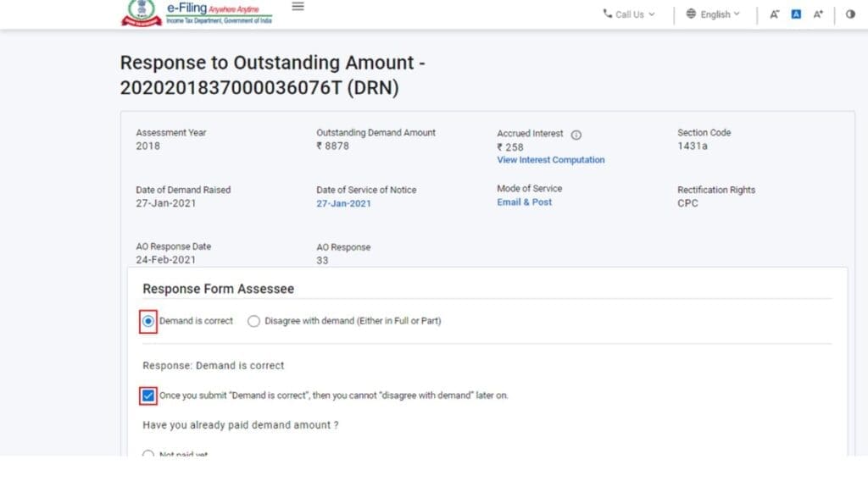Screen dimensions: 868x481
Task: Choose the Not paid yet radio option
Action: pos(147,454)
